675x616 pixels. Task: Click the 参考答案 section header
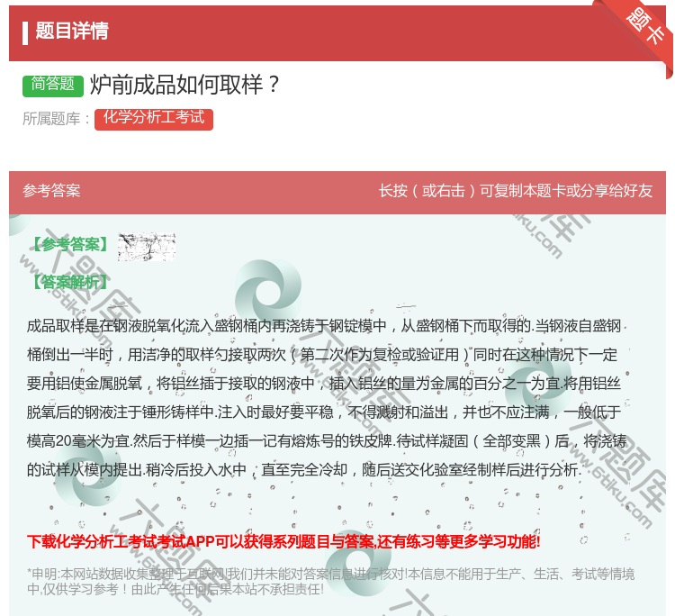tap(51, 191)
